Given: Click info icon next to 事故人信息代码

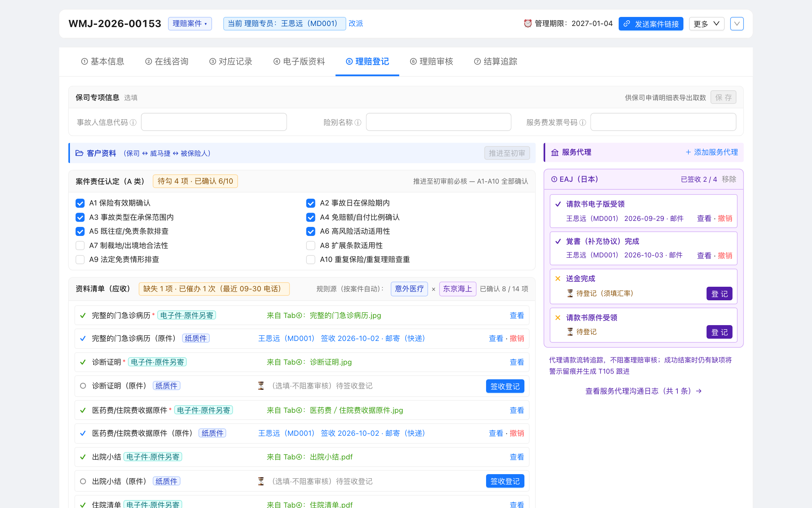Looking at the screenshot, I should pyautogui.click(x=133, y=122).
